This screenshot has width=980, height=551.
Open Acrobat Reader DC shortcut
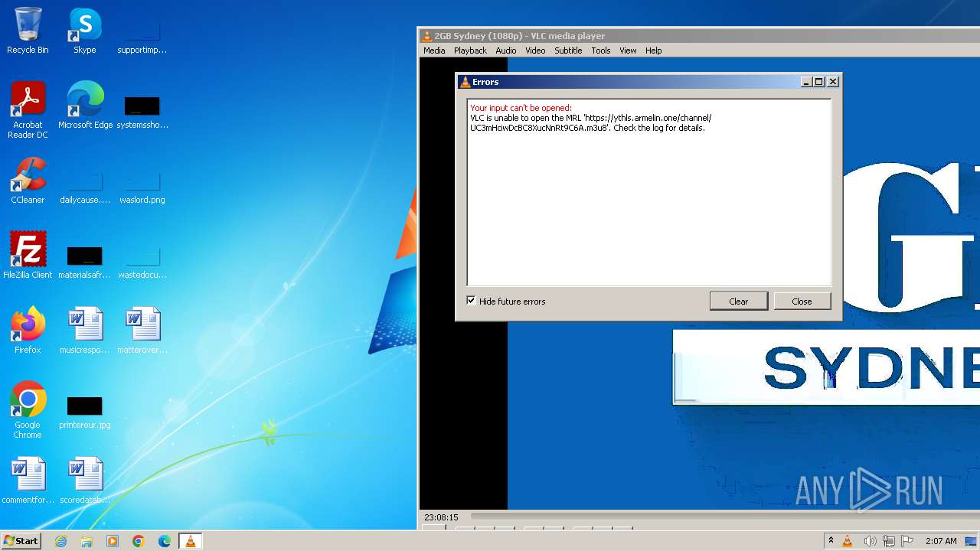(28, 110)
